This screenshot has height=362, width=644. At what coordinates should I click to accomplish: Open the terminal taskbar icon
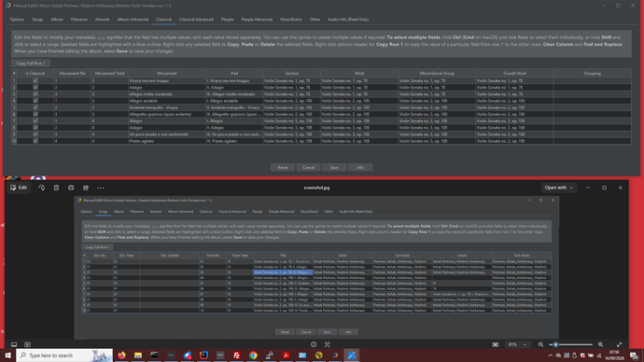pos(154,355)
